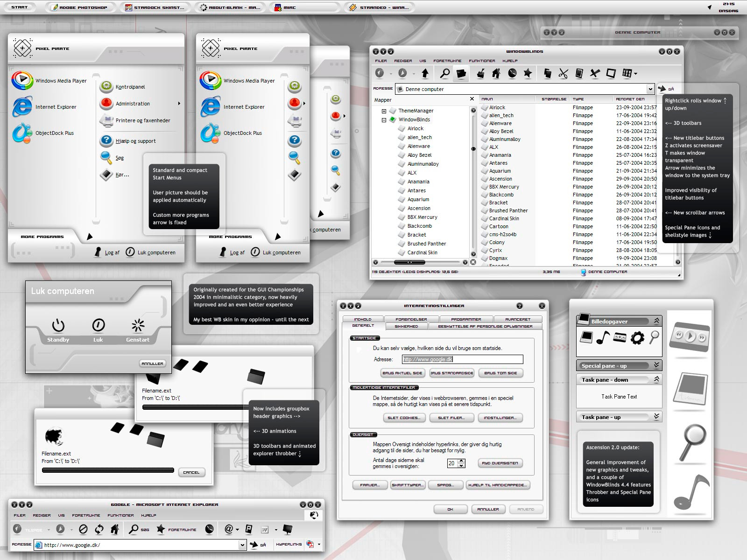
Task: Open Adresse dropdown in WindowBlinds explorer window
Action: tap(650, 89)
